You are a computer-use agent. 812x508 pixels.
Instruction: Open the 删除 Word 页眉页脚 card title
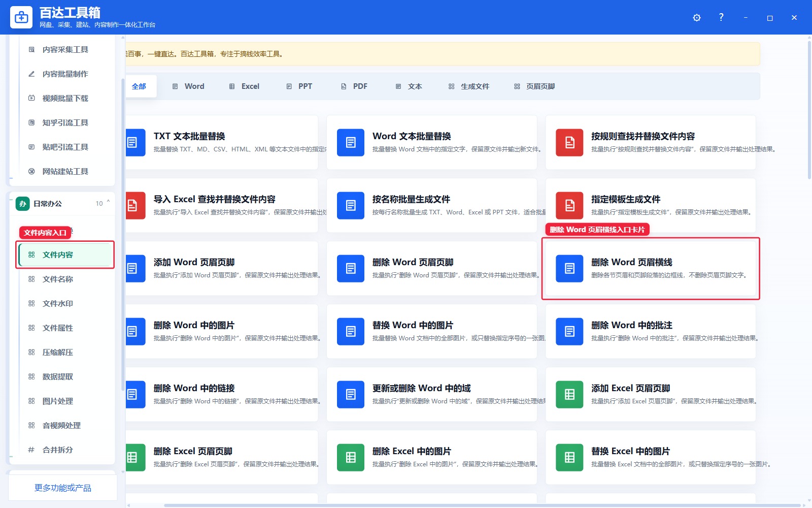point(413,262)
